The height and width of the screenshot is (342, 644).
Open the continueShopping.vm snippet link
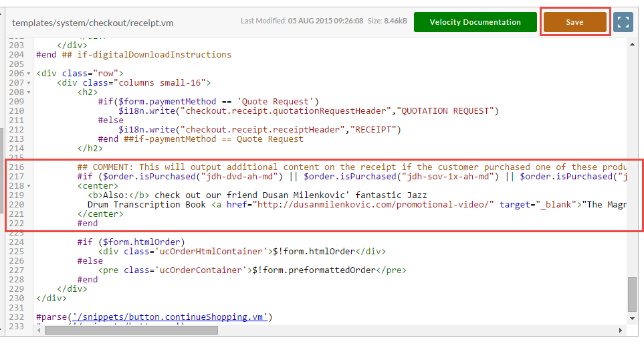170,317
